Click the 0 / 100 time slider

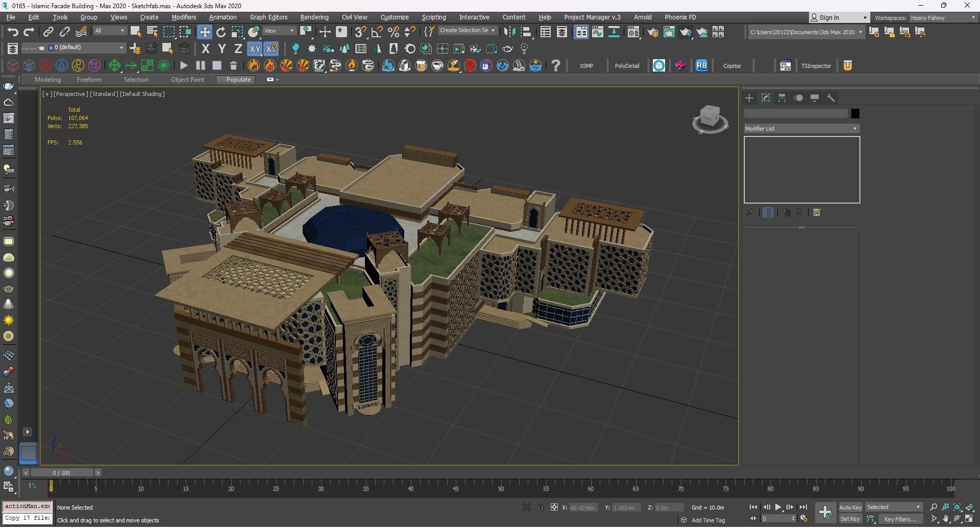click(x=62, y=473)
